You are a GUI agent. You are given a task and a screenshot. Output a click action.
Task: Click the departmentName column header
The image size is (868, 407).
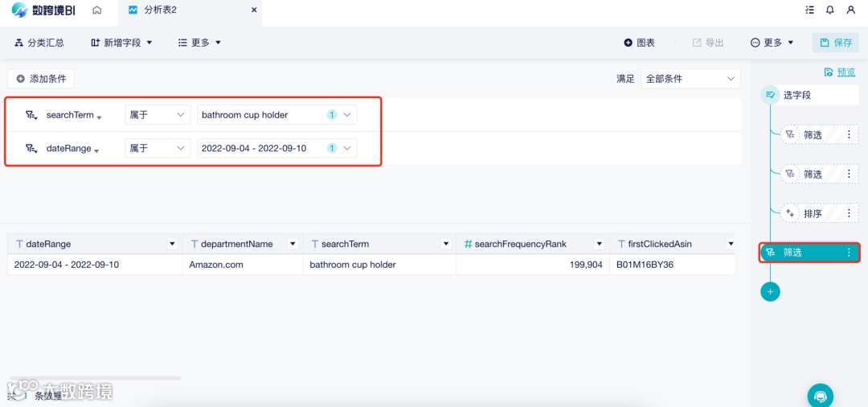pyautogui.click(x=243, y=244)
